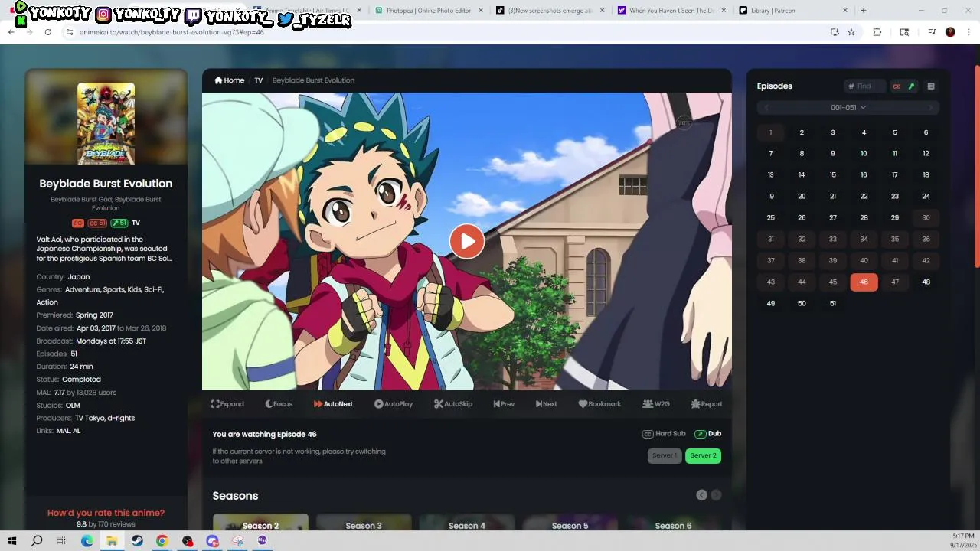Switch to Server 2
Viewport: 980px width, 551px height.
[703, 455]
